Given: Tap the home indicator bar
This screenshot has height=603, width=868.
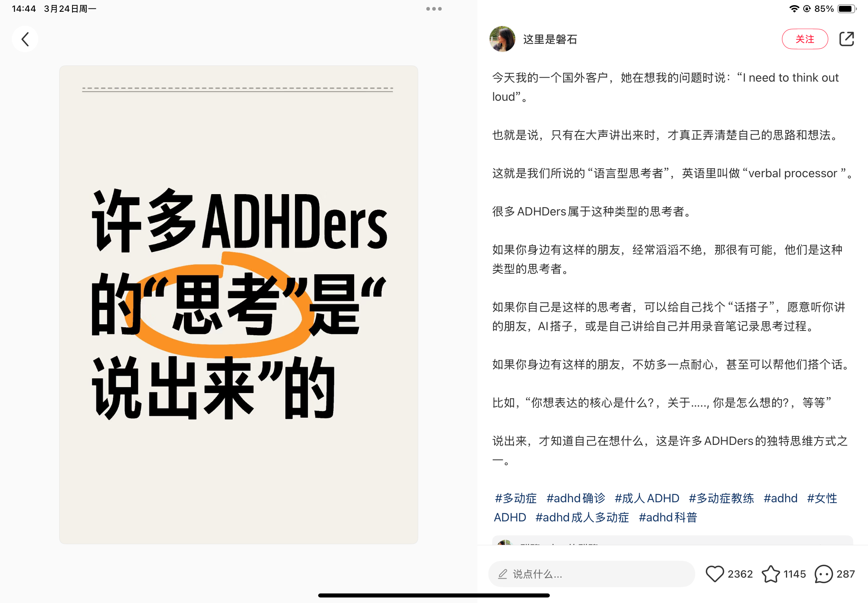Looking at the screenshot, I should coord(434,595).
